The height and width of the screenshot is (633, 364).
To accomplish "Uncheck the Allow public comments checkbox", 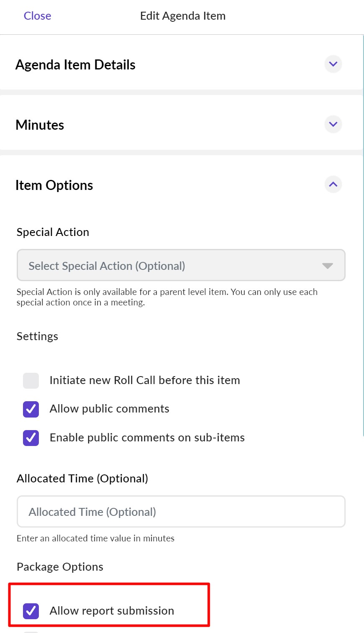I will 31,409.
